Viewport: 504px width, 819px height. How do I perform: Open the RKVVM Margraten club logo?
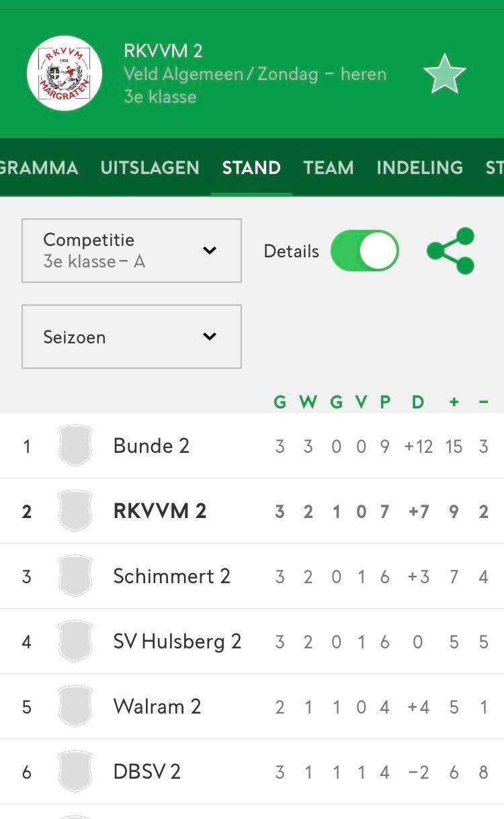pos(65,73)
